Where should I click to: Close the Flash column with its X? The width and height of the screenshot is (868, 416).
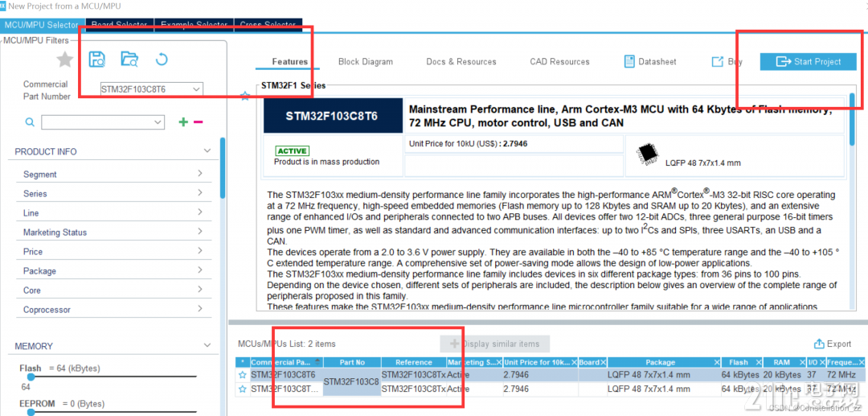(x=758, y=362)
